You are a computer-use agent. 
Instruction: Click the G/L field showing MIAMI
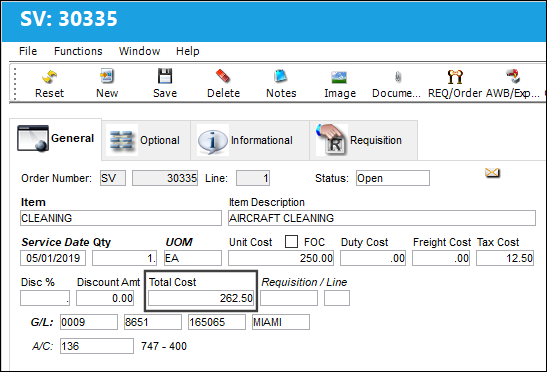(x=281, y=322)
